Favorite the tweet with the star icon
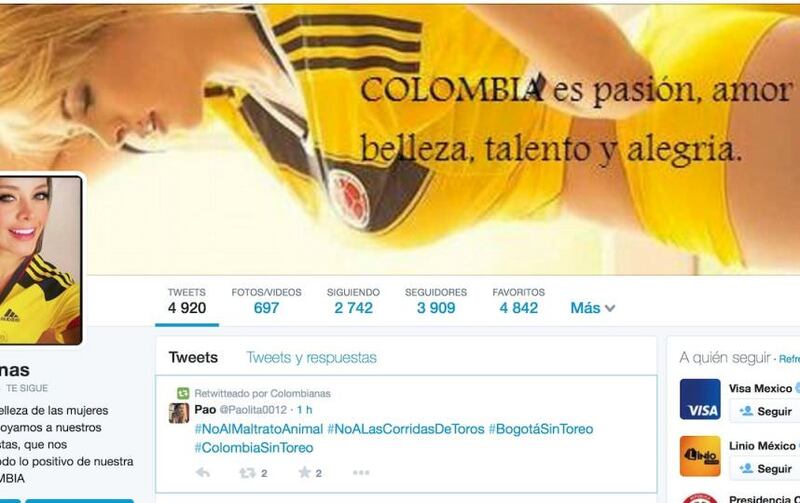The width and height of the screenshot is (800, 503). click(x=305, y=472)
